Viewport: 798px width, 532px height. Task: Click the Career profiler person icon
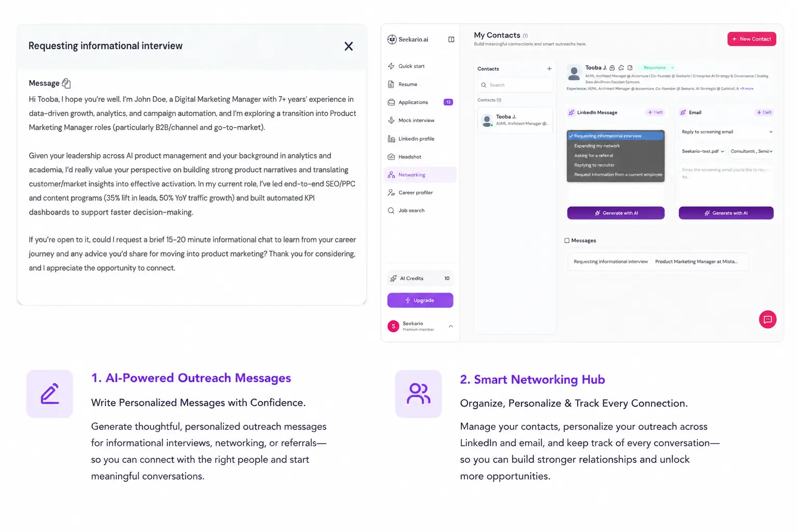pos(391,193)
